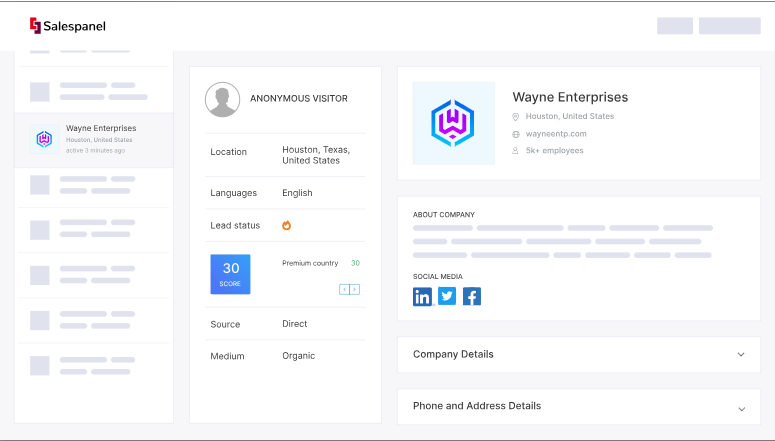Click the anonymous visitor avatar
Viewport: 775px width, 441px height.
222,99
